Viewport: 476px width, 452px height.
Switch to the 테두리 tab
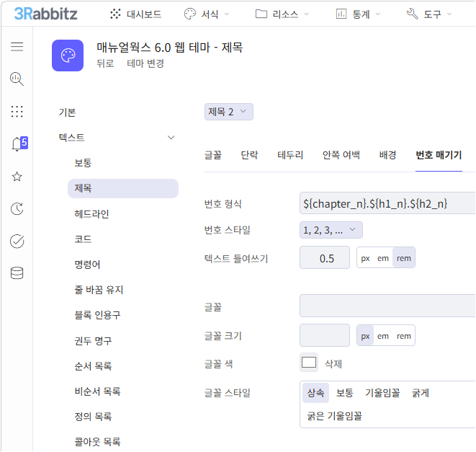290,155
